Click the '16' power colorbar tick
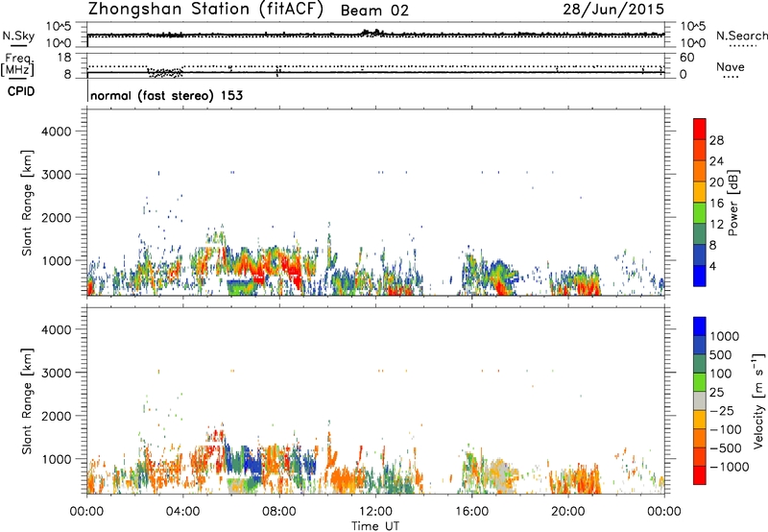This screenshot has width=768, height=532. (x=716, y=204)
